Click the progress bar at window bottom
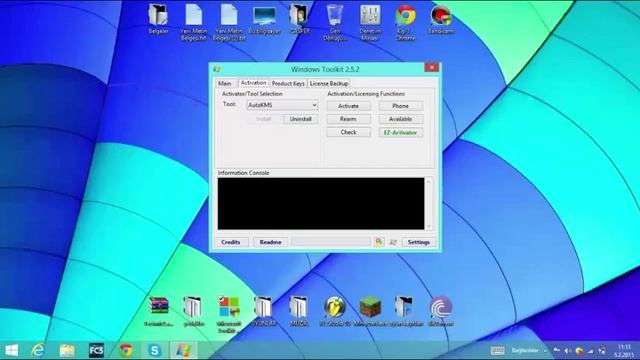The height and width of the screenshot is (360, 640). pos(331,242)
